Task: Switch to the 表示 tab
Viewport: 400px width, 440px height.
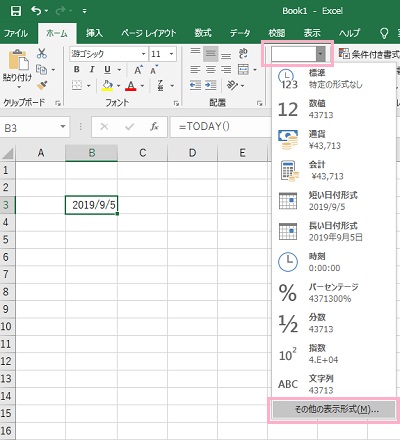Action: 312,33
